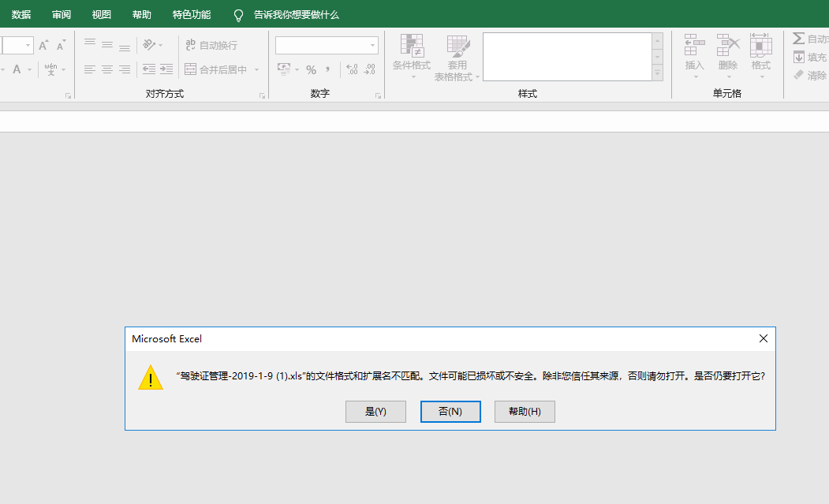Click the wén phonetic guide icon
829x504 pixels.
coord(51,69)
